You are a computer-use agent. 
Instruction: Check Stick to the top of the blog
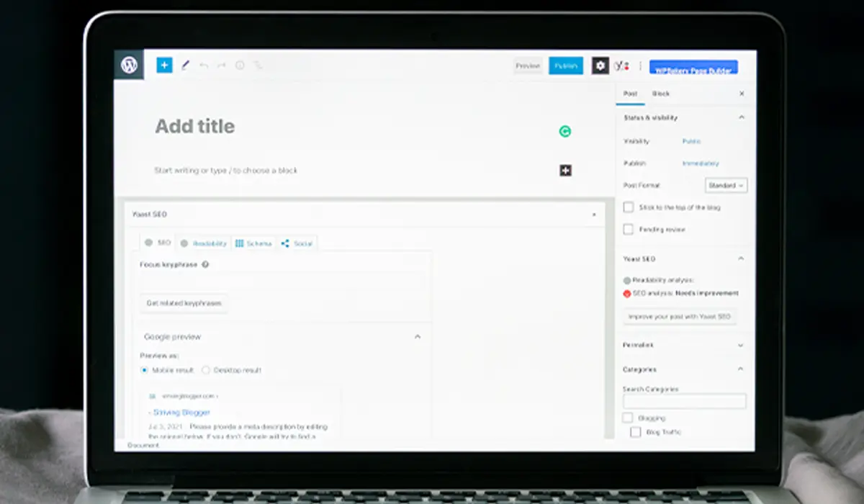(629, 207)
